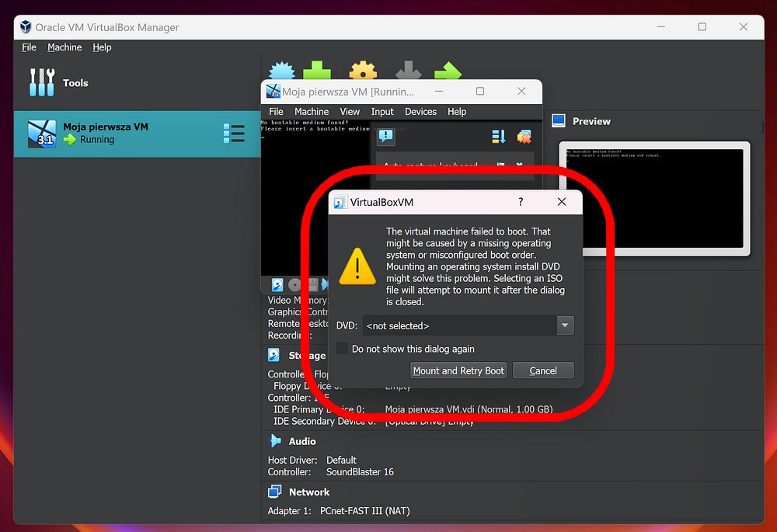The width and height of the screenshot is (777, 532).
Task: Open the Devices menu in the VM window
Action: [420, 112]
